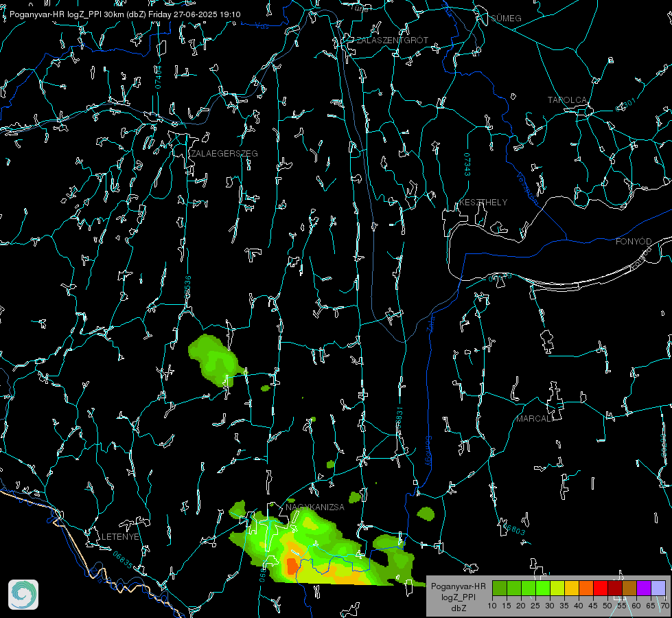672x618 pixels.
Task: Select the 40–45 dBZ orange swatch
Action: pyautogui.click(x=586, y=588)
